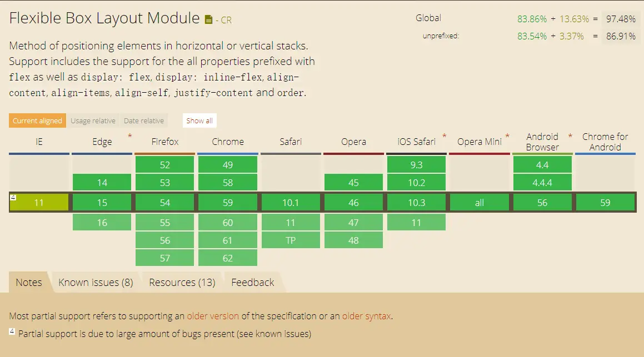Select the Notes tab
Image resolution: width=644 pixels, height=357 pixels.
[x=29, y=283]
